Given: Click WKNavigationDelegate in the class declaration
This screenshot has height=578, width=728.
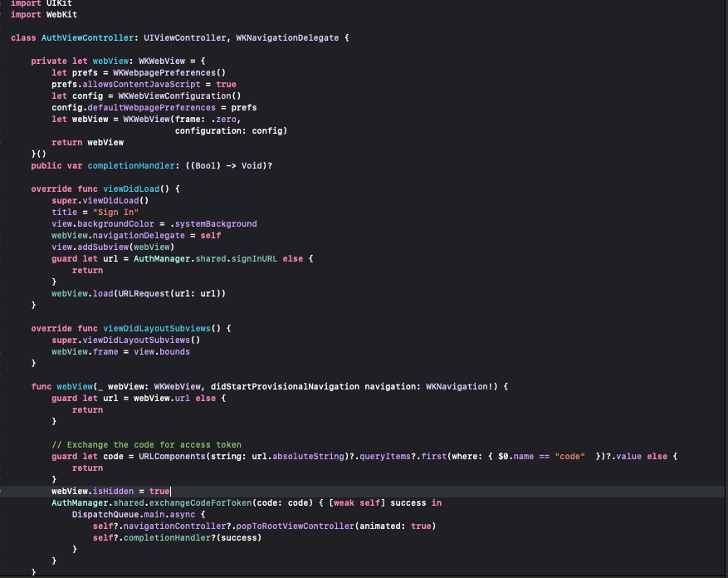Looking at the screenshot, I should (x=287, y=37).
